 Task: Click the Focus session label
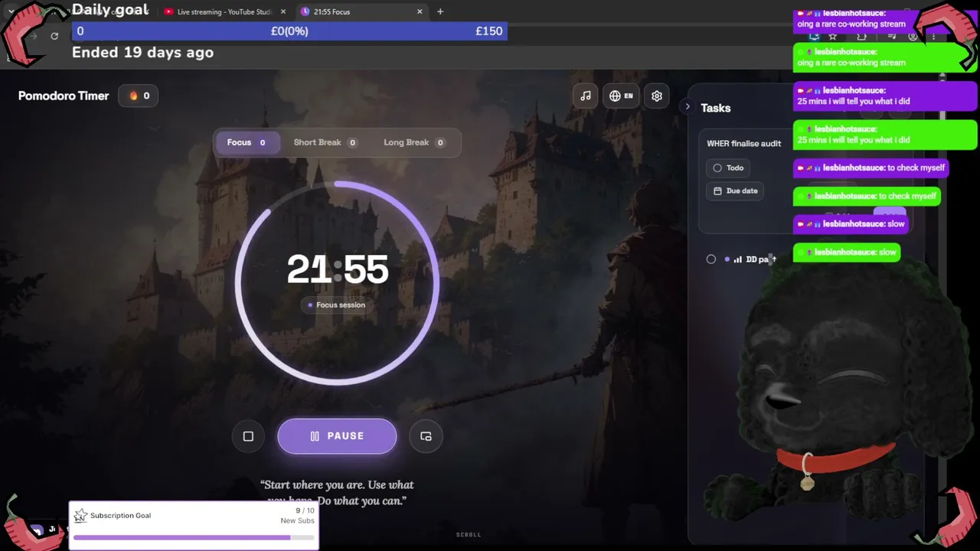click(337, 305)
